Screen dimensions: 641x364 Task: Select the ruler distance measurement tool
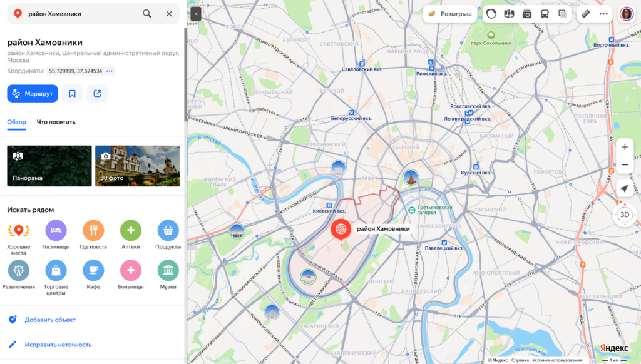(586, 14)
